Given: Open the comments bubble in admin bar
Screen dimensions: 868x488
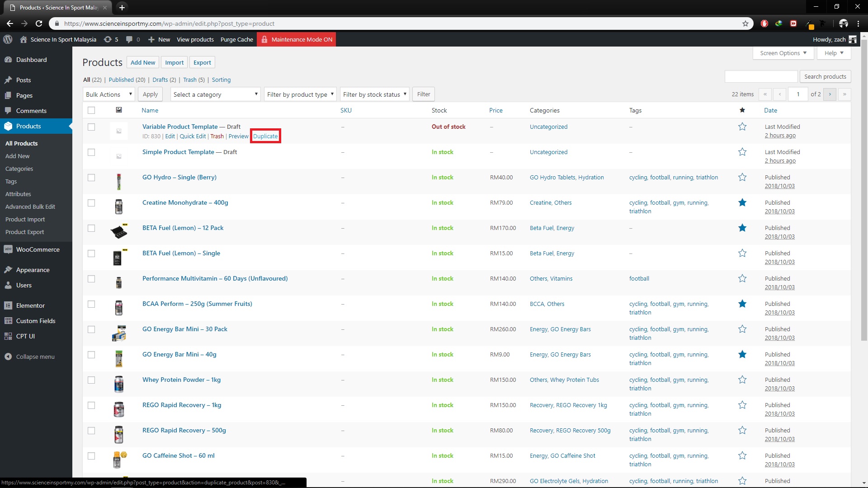Looking at the screenshot, I should (132, 39).
